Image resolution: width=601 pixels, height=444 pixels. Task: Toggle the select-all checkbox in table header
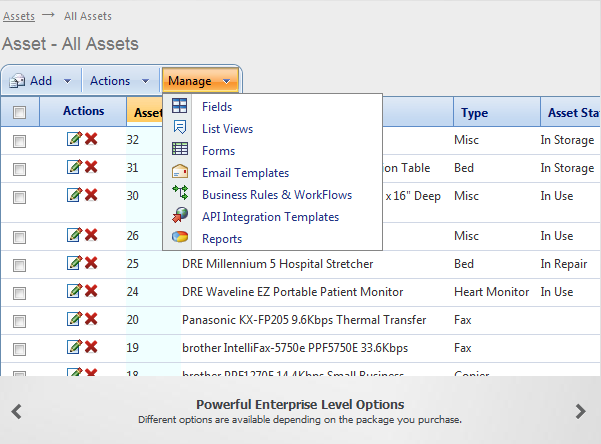pyautogui.click(x=19, y=113)
